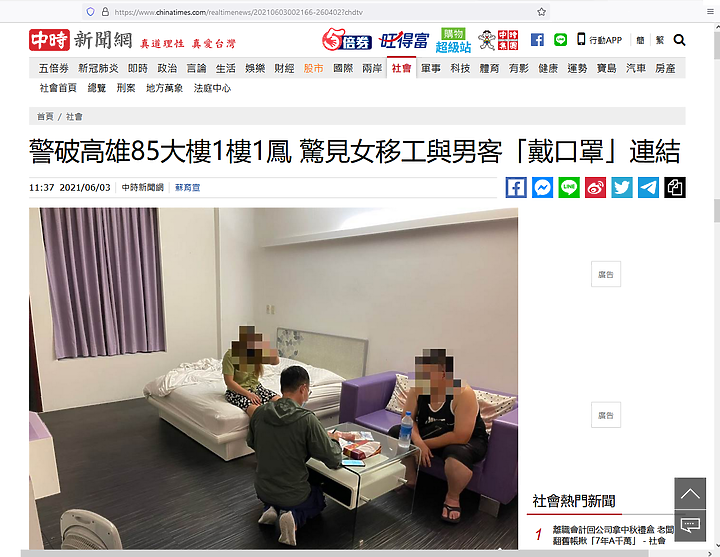The image size is (720, 557).
Task: Open the first 社會熱門新聞 headline
Action: (613, 535)
